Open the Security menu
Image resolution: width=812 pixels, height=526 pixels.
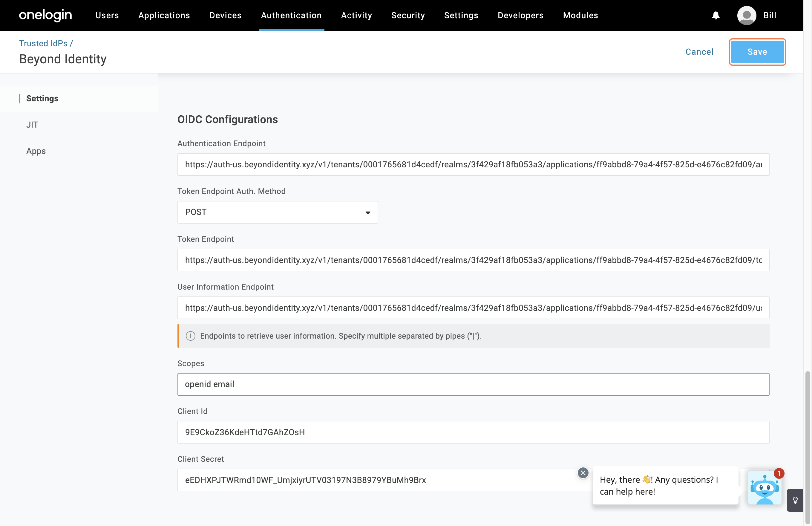(408, 15)
